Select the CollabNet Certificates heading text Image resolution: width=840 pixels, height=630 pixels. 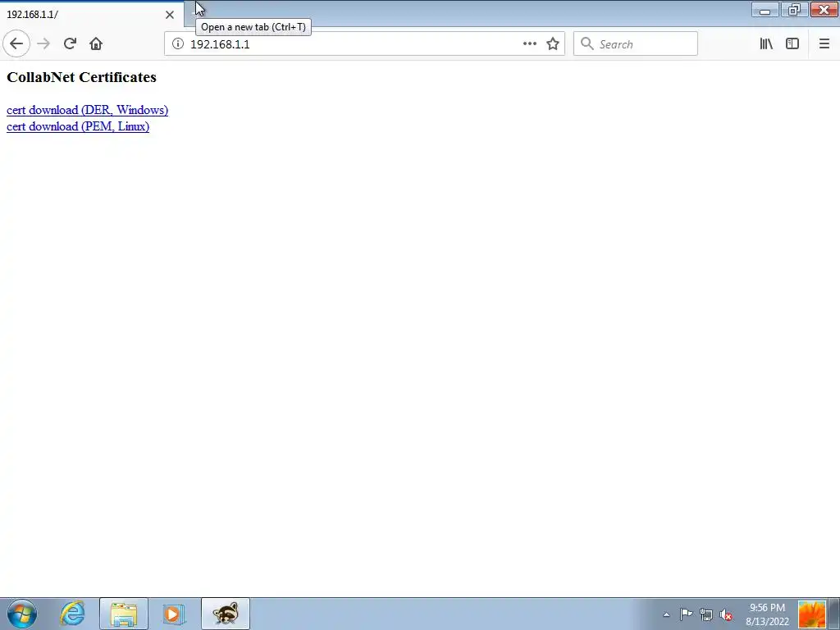coord(81,77)
